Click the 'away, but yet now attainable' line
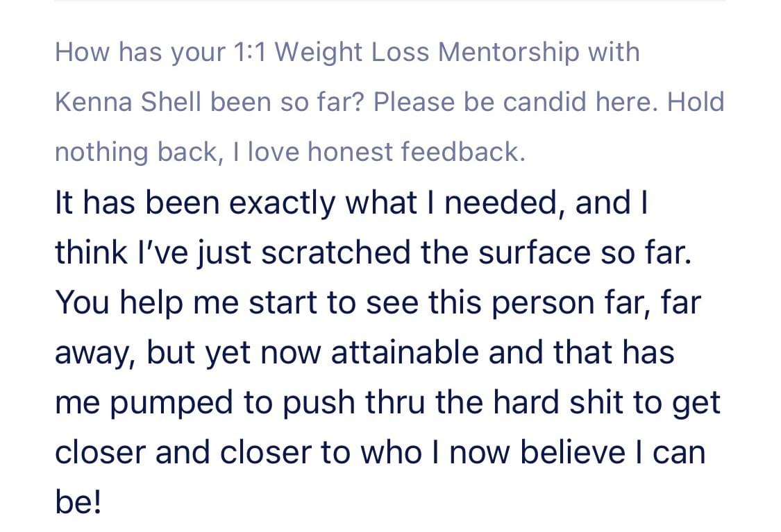This screenshot has width=781, height=532. 364,352
